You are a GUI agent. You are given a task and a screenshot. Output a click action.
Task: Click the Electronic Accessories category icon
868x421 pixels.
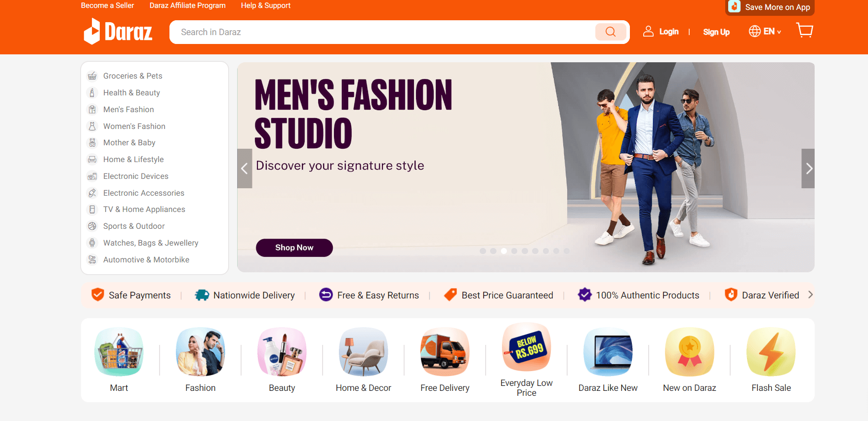(x=92, y=193)
